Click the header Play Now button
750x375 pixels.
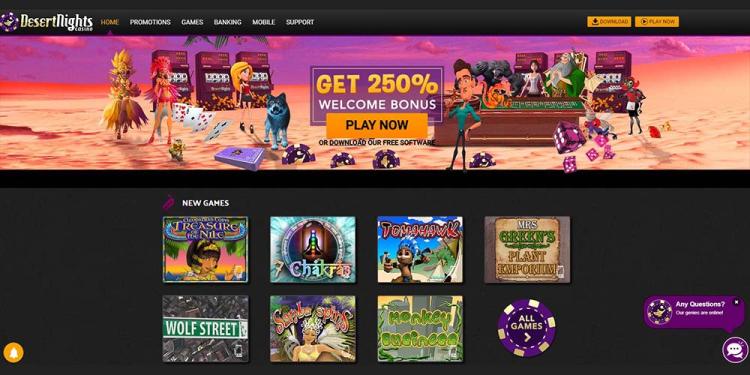point(656,22)
